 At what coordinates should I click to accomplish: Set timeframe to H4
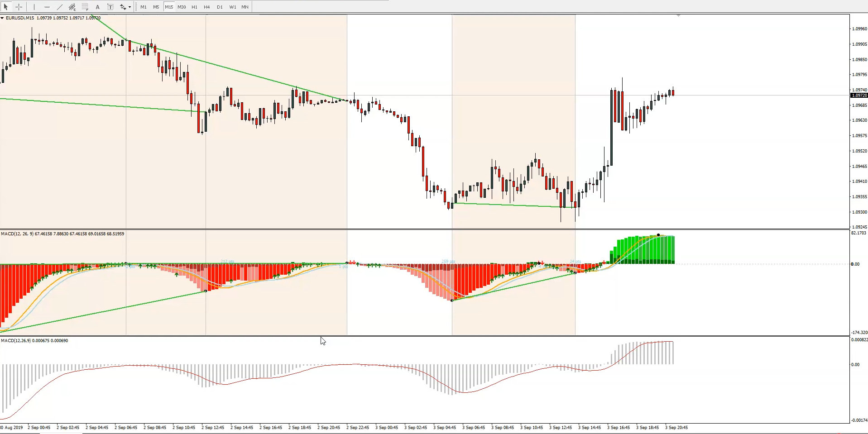pyautogui.click(x=207, y=7)
